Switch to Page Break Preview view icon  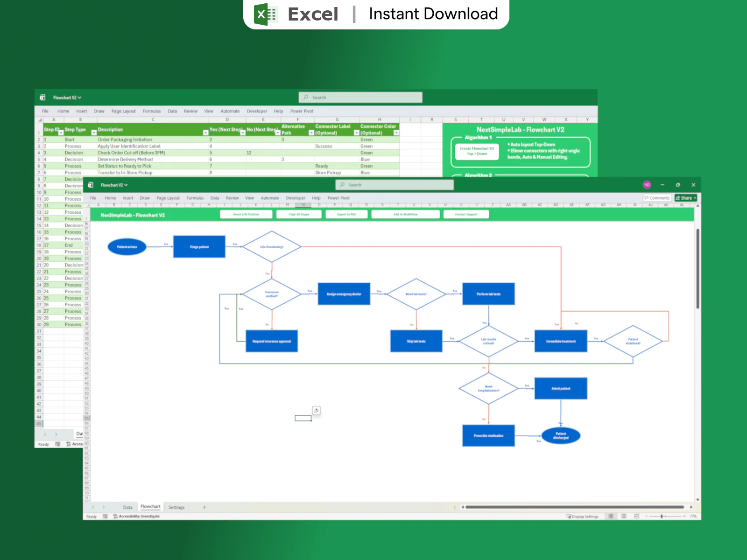(636, 516)
